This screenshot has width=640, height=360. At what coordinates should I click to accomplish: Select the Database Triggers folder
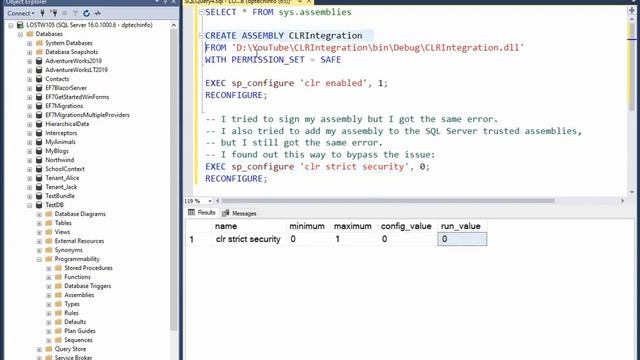pyautogui.click(x=87, y=286)
